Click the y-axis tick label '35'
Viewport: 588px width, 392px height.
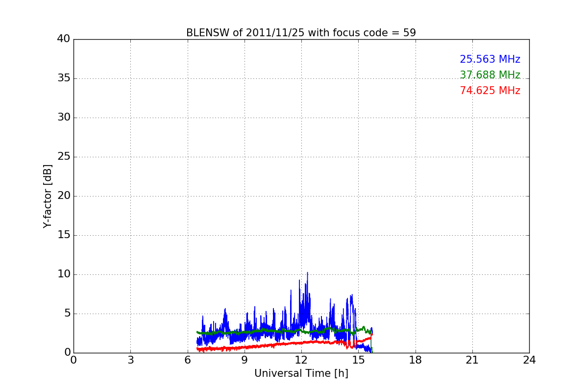point(64,78)
